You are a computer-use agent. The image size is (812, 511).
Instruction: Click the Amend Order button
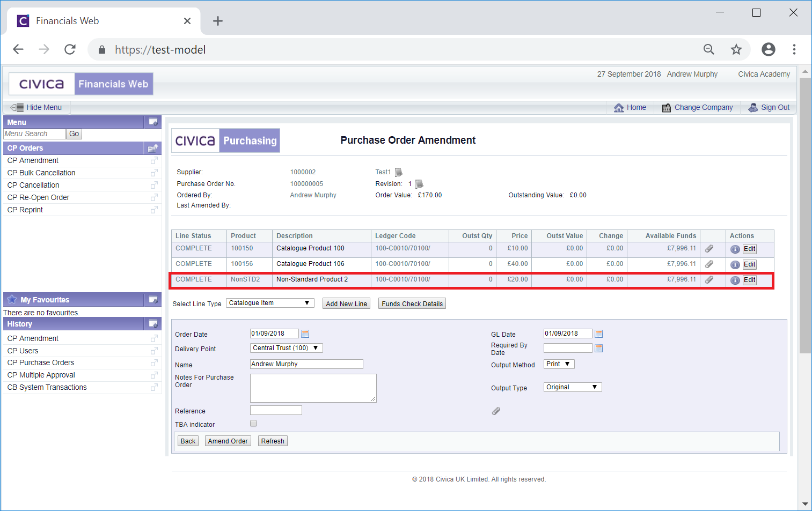[x=228, y=441]
